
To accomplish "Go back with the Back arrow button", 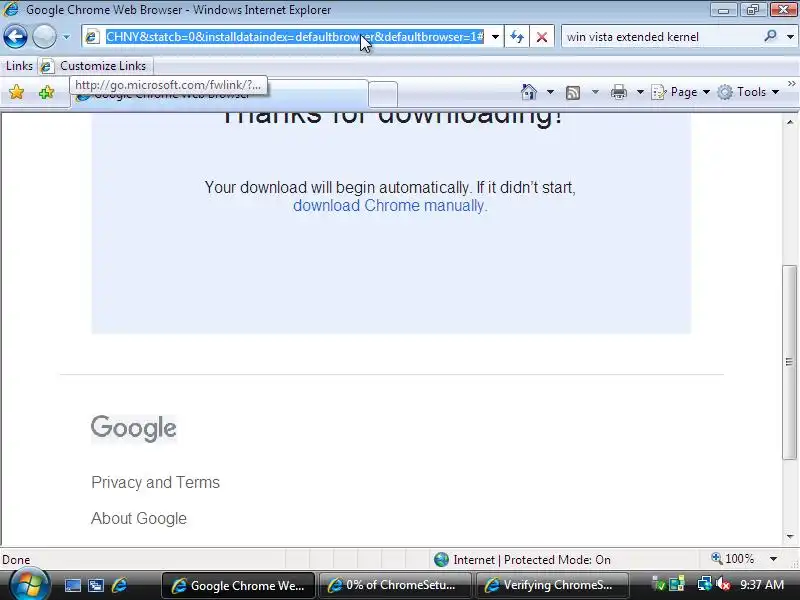I will pos(15,37).
